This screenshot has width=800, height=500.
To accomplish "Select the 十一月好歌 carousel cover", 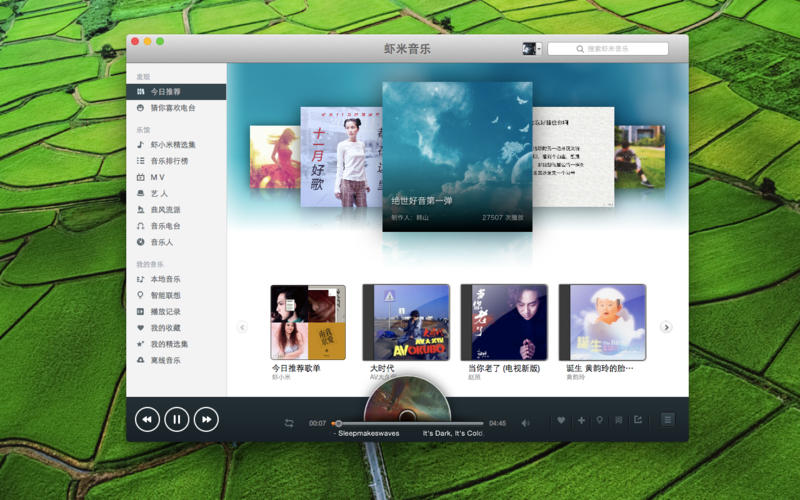I will pyautogui.click(x=341, y=157).
